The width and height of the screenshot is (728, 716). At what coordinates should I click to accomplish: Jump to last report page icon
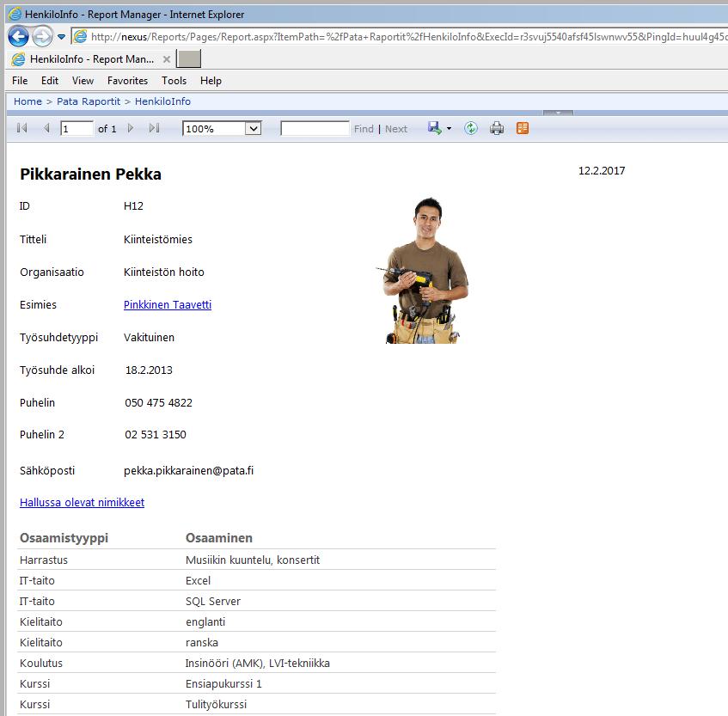[154, 128]
